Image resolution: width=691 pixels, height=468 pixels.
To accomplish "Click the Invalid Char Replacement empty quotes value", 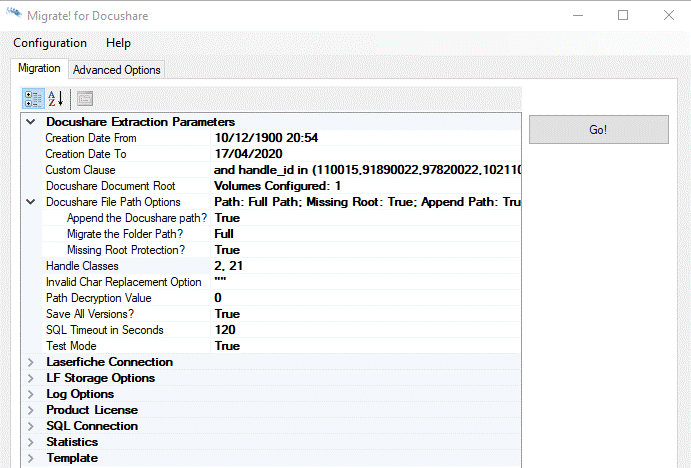I will pyautogui.click(x=366, y=282).
